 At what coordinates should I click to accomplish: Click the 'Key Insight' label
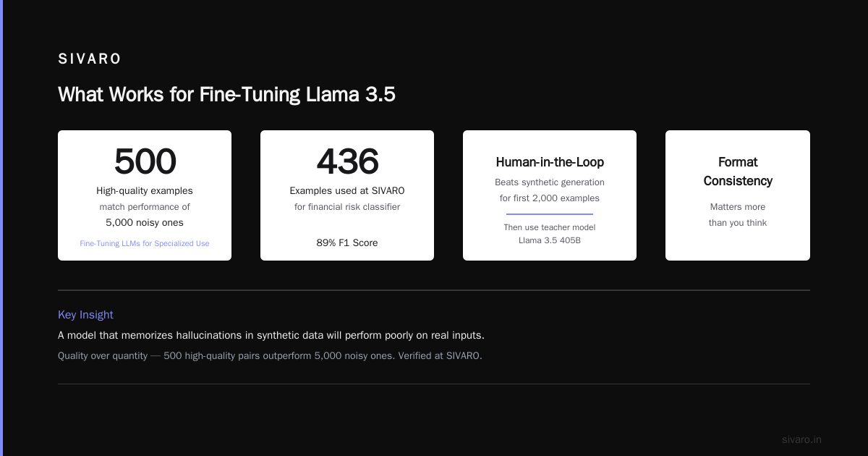click(x=85, y=315)
